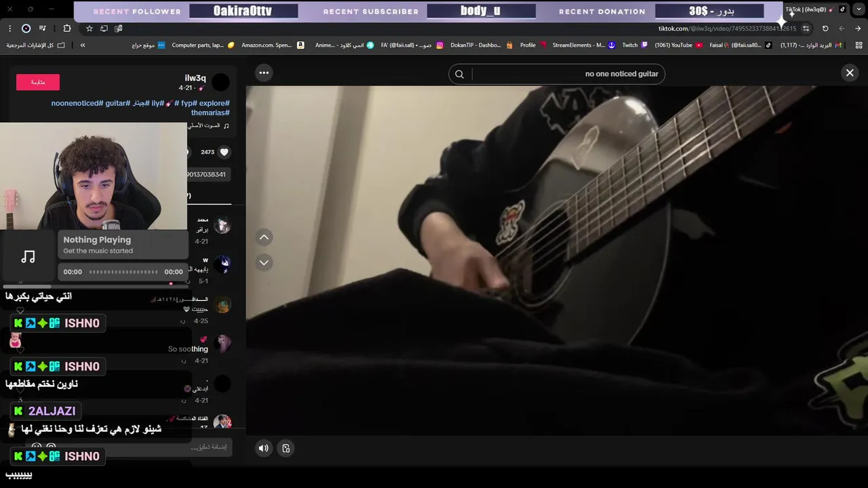Open the three-dots options menu above video
868x488 pixels.
[264, 73]
